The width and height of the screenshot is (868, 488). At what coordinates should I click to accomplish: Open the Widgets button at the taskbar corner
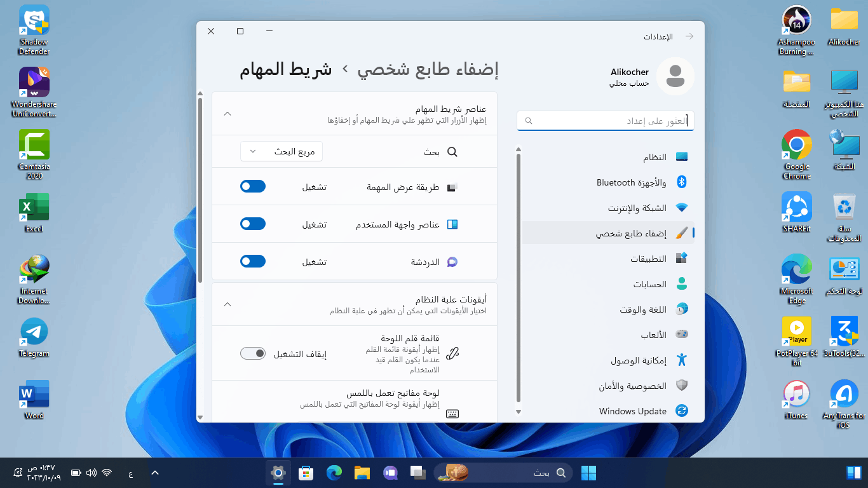853,473
